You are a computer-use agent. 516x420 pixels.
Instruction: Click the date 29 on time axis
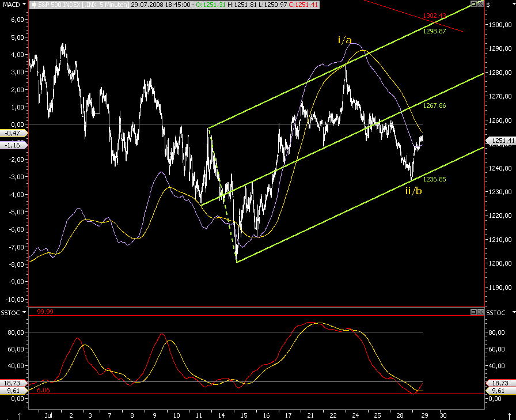424,415
